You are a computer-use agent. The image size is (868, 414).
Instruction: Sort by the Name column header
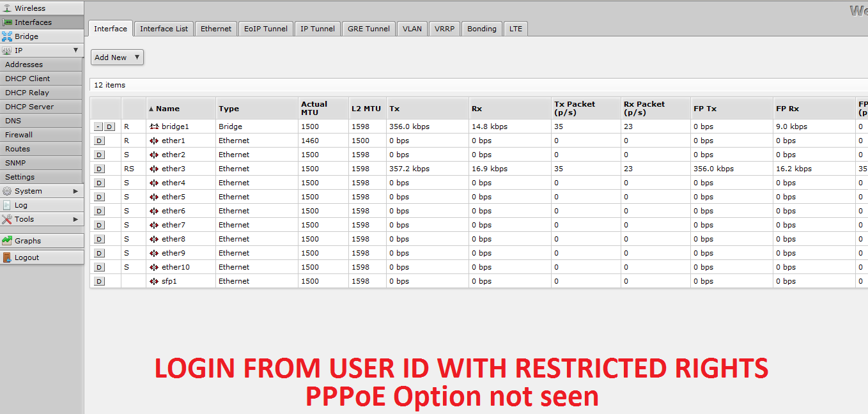(x=181, y=109)
